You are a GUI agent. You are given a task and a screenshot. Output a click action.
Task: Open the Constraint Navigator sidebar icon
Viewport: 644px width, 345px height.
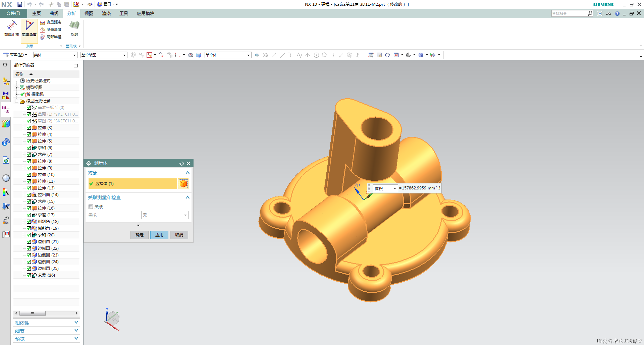tap(6, 96)
